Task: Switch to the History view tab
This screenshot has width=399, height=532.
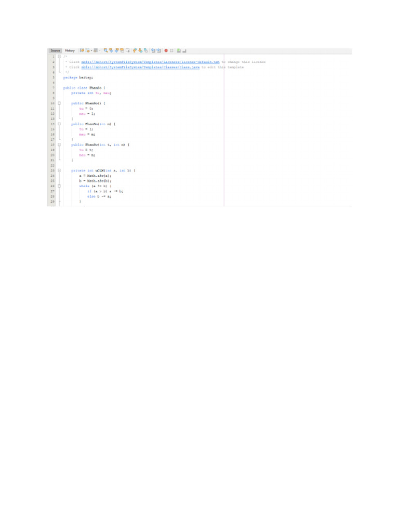Action: (x=70, y=50)
